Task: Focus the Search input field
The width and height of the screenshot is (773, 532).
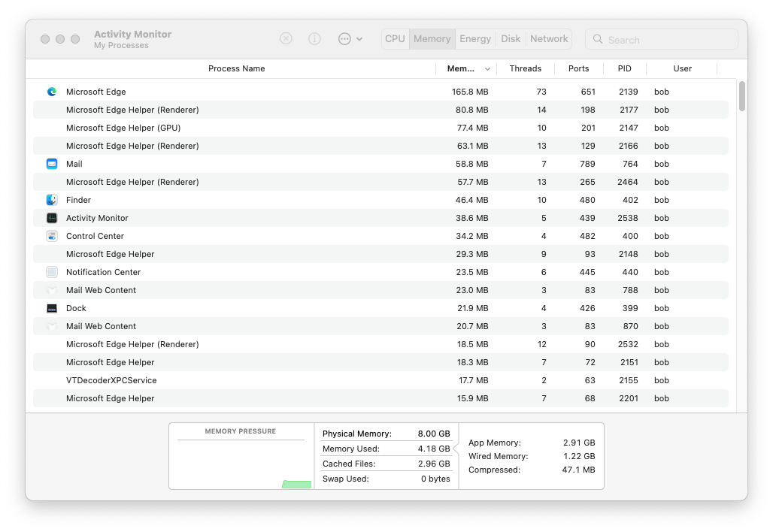Action: coord(662,39)
